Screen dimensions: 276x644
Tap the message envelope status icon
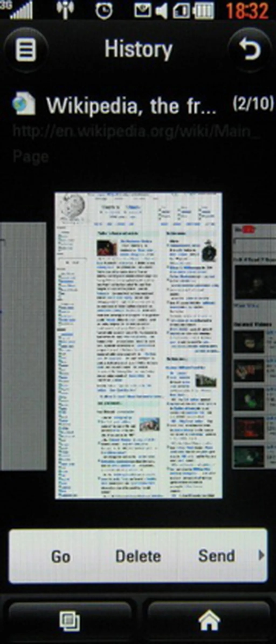143,11
